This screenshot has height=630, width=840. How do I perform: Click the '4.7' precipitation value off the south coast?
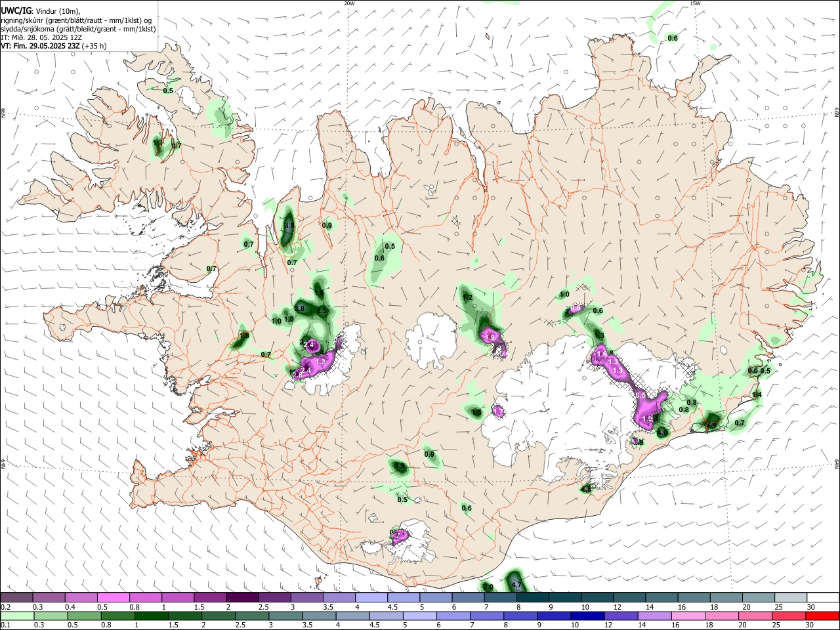point(516,585)
